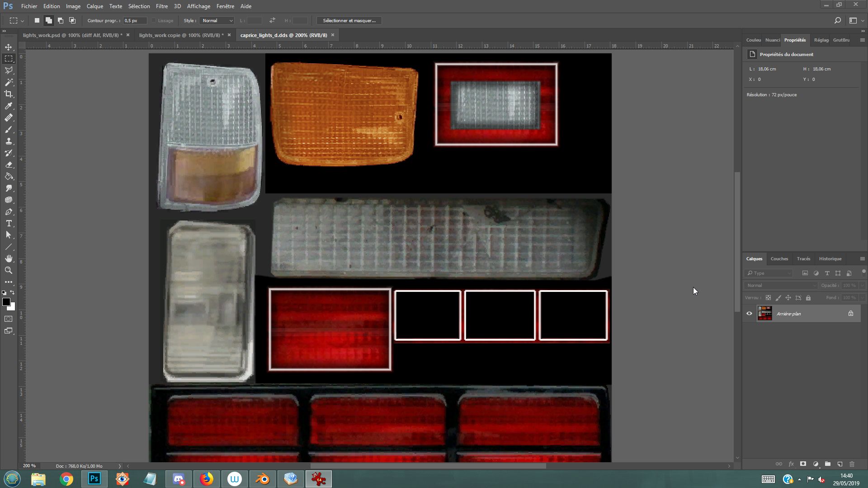Image resolution: width=868 pixels, height=488 pixels.
Task: Select the Move tool
Action: (x=9, y=47)
